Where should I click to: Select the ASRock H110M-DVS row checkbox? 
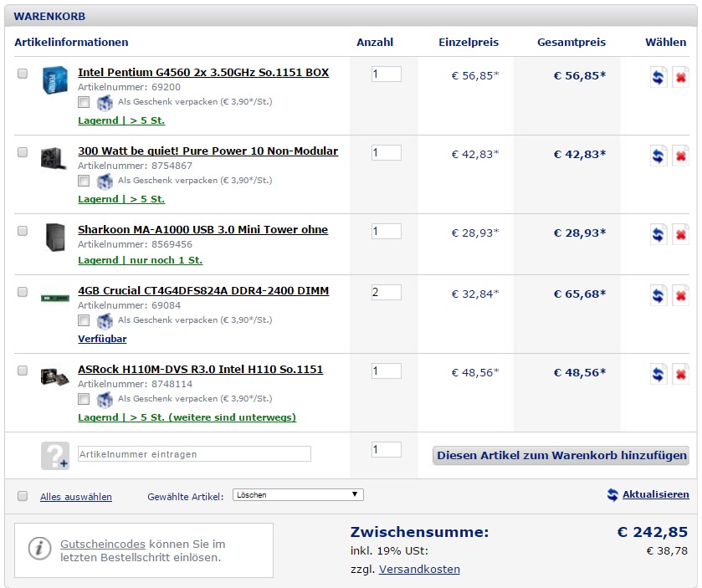[x=23, y=371]
